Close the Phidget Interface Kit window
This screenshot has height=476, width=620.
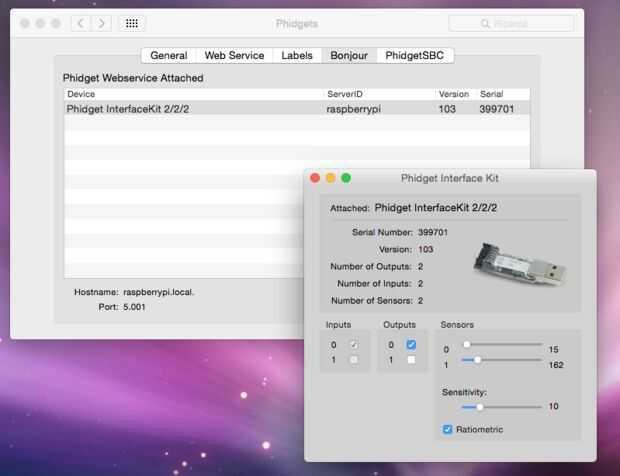(315, 178)
